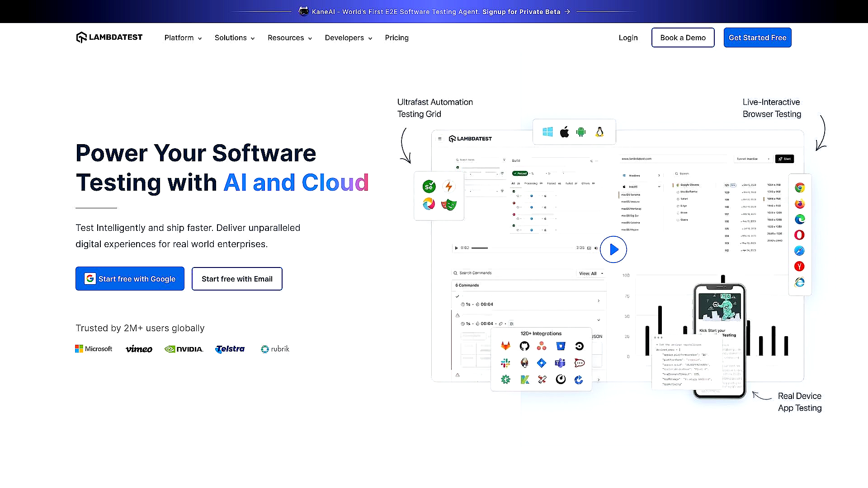This screenshot has width=868, height=488.
Task: Click the Slack integration icon
Action: click(x=505, y=363)
